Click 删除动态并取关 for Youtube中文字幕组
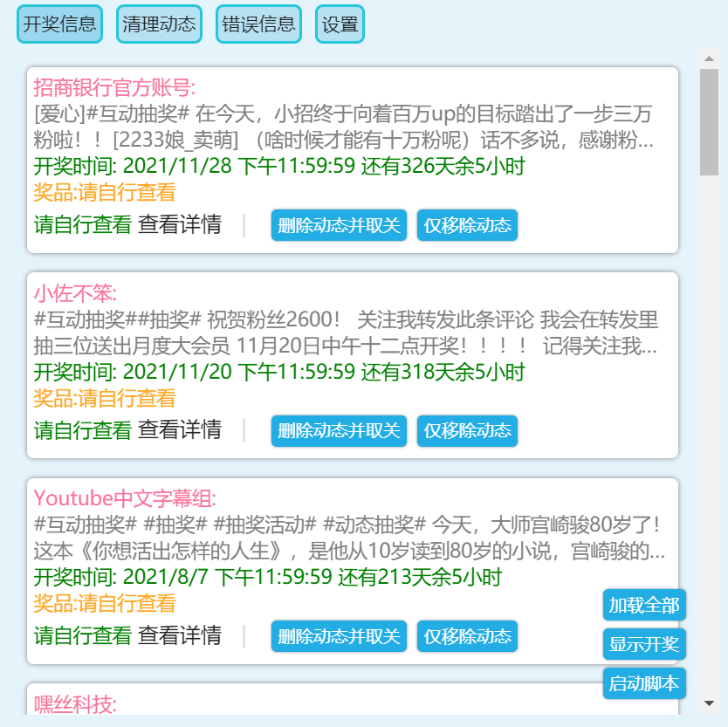Viewport: 728px width, 727px height. pos(339,636)
